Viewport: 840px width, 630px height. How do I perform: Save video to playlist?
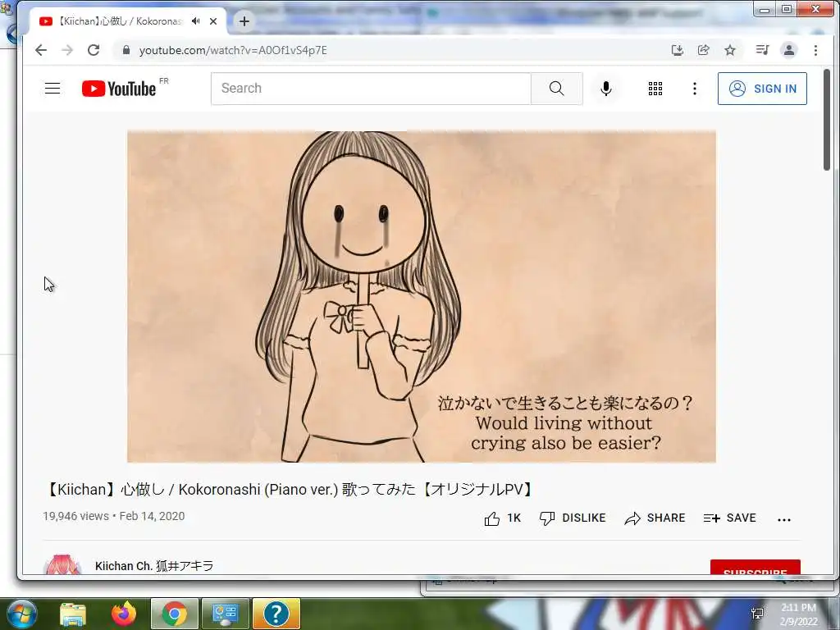pos(729,518)
